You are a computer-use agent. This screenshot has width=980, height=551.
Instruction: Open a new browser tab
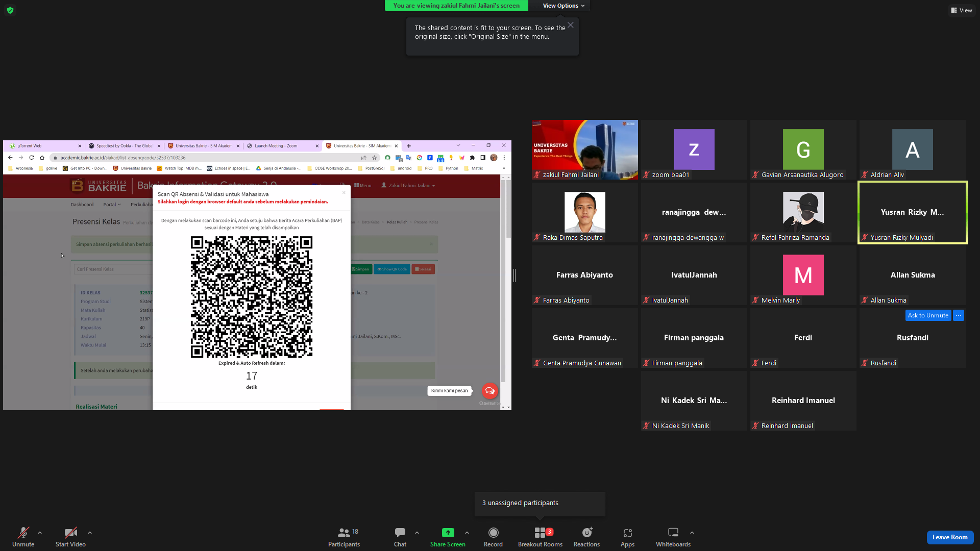(x=408, y=146)
